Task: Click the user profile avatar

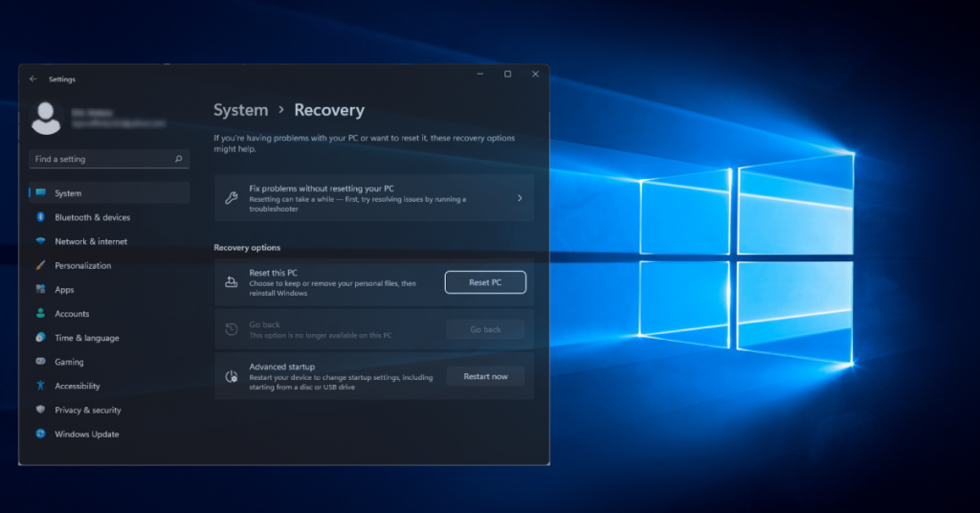Action: pos(46,118)
